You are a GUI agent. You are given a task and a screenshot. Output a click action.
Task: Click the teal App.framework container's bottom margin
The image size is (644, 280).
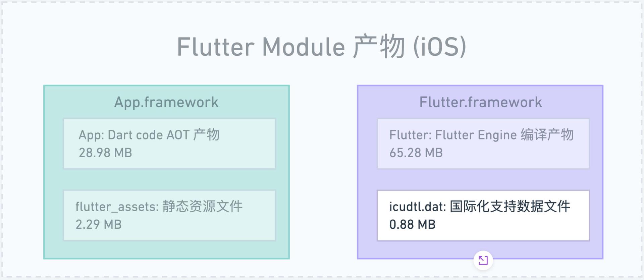click(166, 250)
